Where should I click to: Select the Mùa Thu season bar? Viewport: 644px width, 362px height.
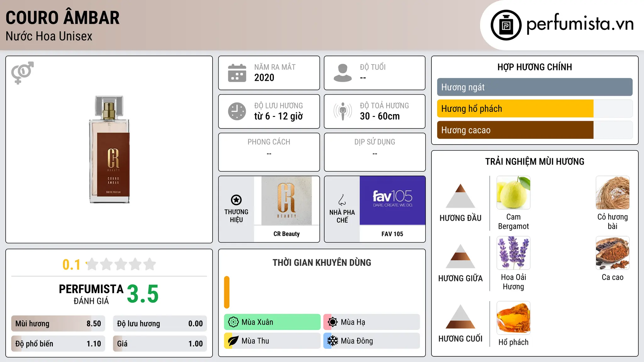point(272,341)
